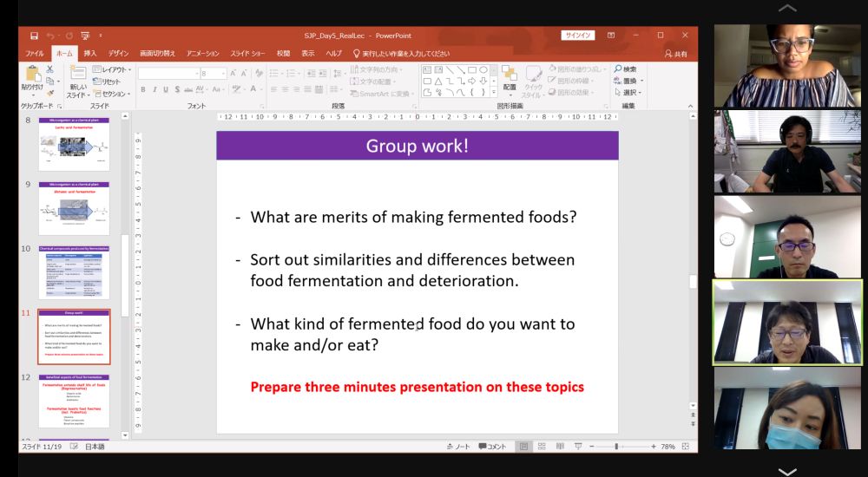Click the 78% zoom level
Screen dimensions: 868x477
[x=667, y=447]
